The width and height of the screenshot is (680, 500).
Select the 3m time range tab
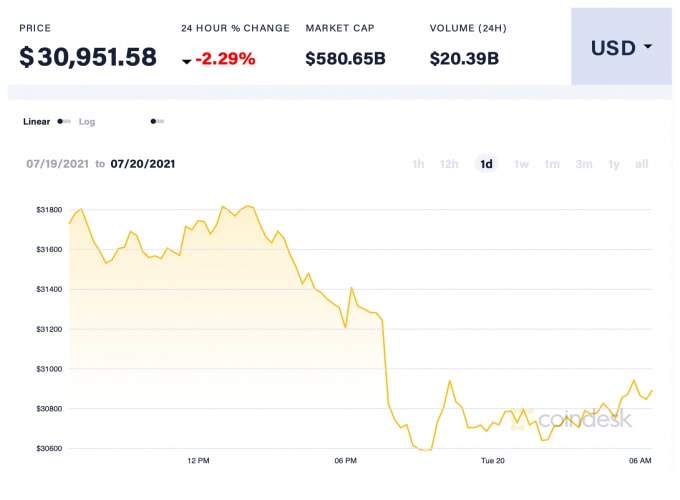[x=584, y=164]
